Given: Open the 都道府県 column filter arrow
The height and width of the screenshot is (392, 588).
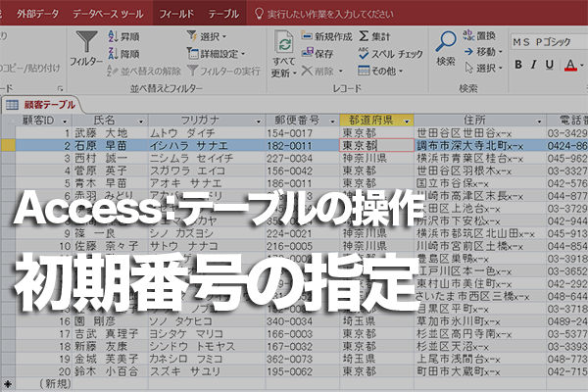Looking at the screenshot, I should click(x=407, y=122).
